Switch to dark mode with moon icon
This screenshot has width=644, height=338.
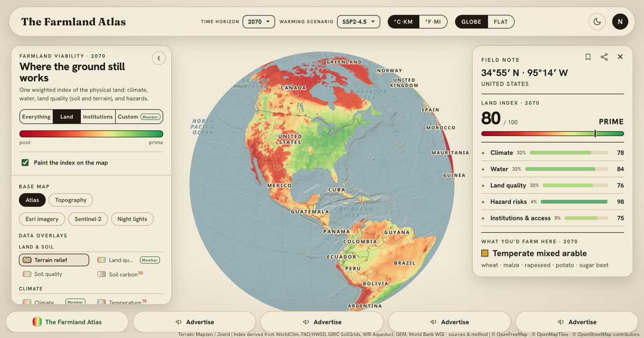(597, 22)
